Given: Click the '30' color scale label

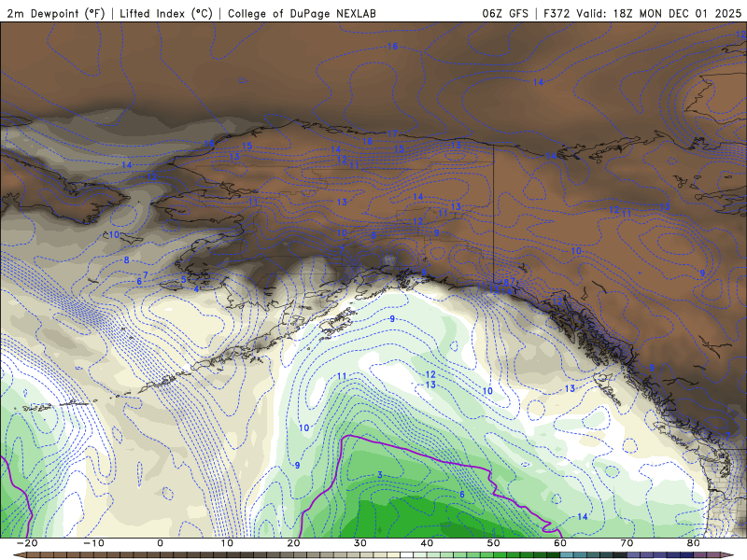Looking at the screenshot, I should (x=360, y=543).
